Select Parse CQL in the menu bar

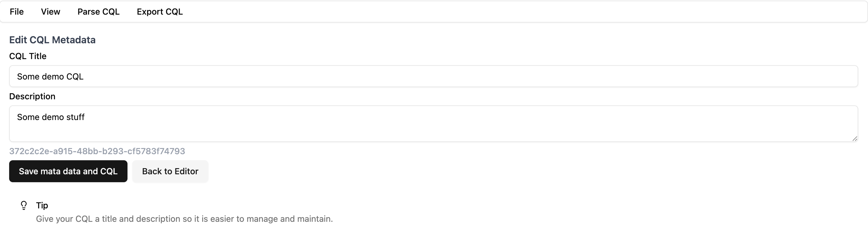[x=98, y=12]
